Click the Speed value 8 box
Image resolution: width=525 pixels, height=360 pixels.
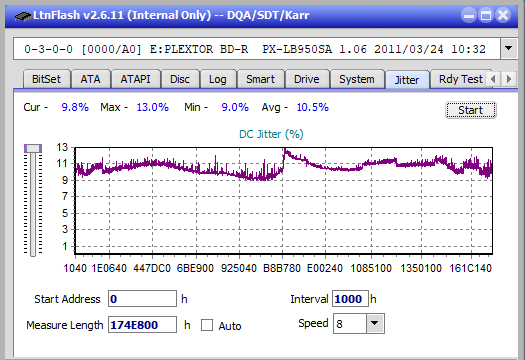coord(350,323)
